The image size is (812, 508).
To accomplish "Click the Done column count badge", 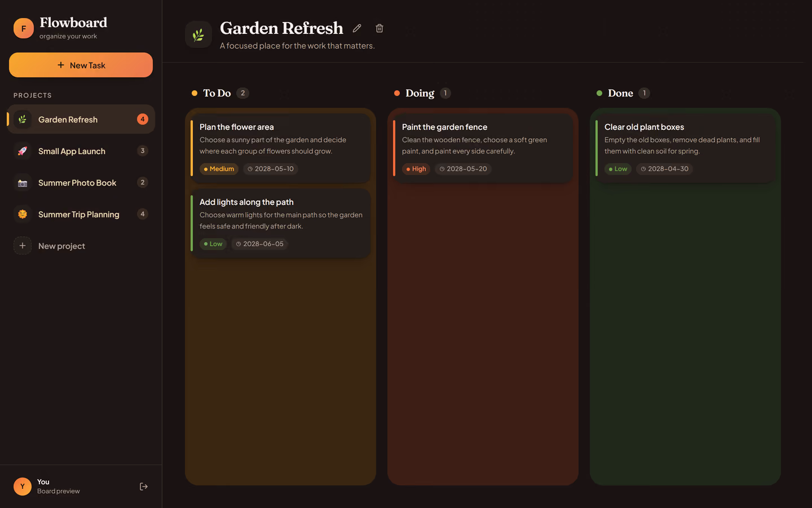I will (645, 93).
